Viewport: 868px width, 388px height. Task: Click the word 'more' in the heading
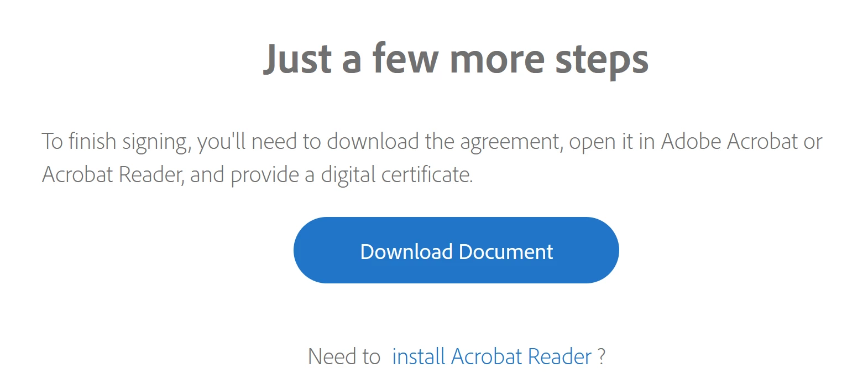pos(498,60)
